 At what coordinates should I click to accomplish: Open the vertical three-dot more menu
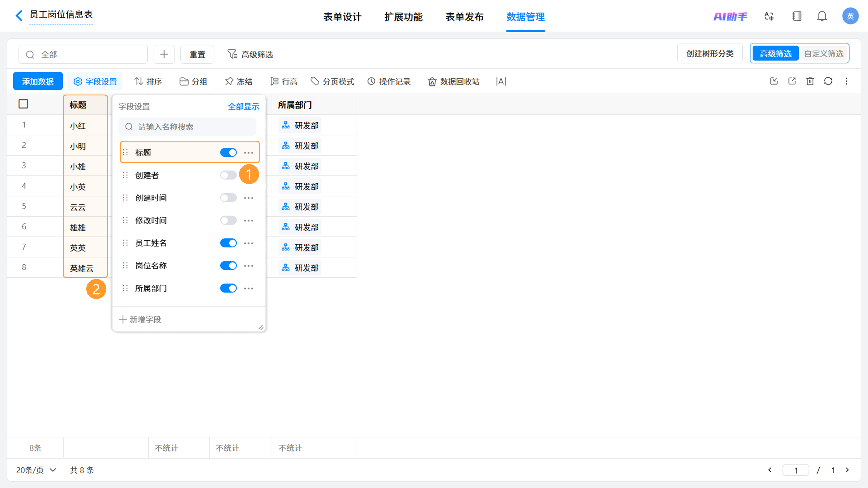847,81
